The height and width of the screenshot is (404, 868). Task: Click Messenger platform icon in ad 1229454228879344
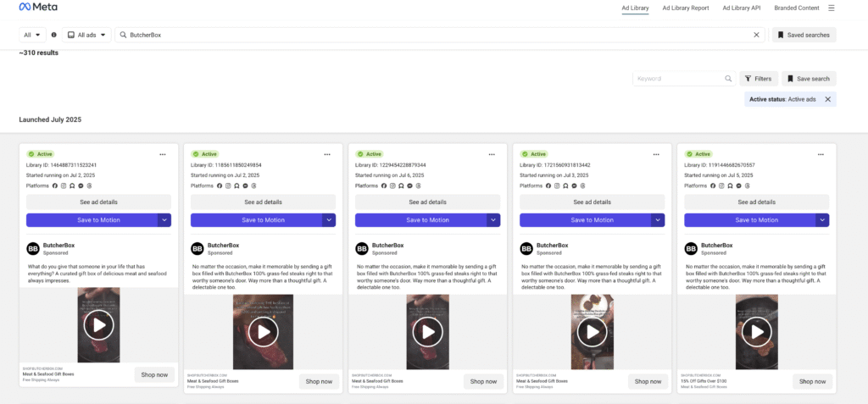coord(410,186)
